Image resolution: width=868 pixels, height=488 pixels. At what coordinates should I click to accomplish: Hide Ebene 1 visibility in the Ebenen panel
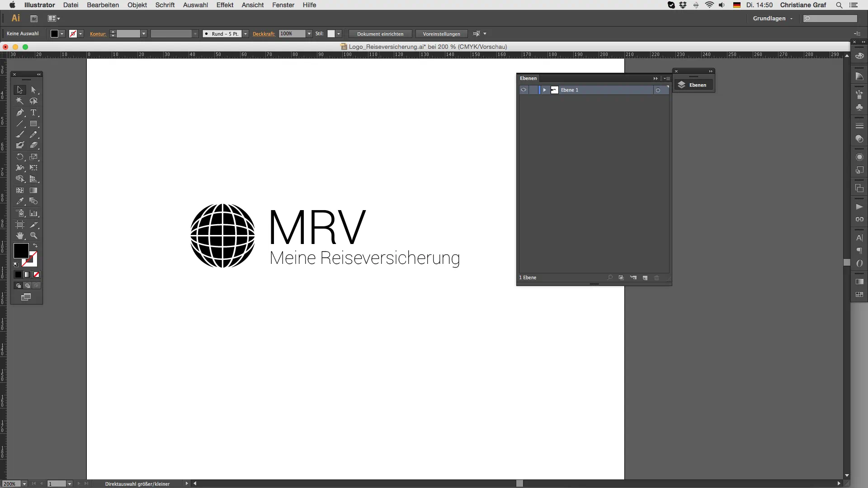(524, 90)
